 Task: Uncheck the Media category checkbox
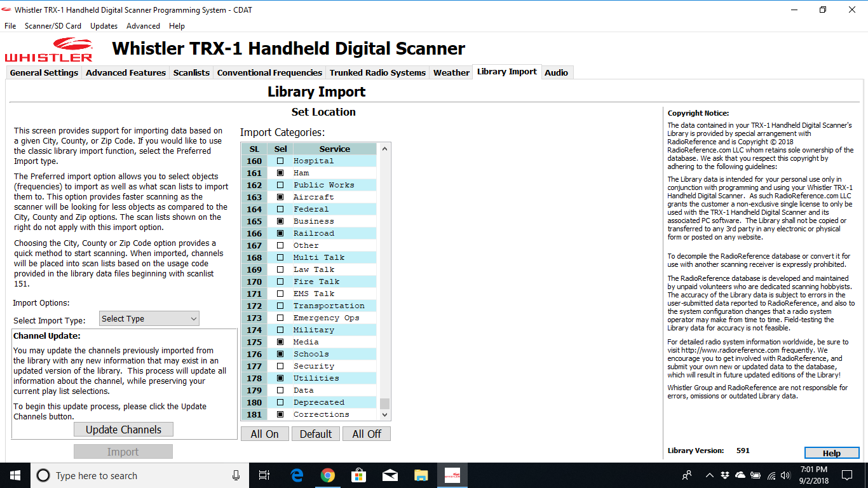tap(280, 342)
